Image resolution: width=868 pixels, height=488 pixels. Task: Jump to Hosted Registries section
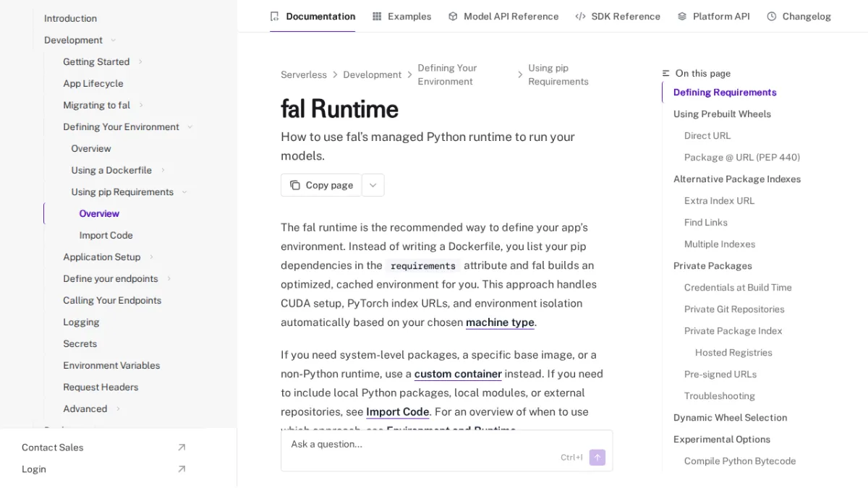tap(733, 353)
